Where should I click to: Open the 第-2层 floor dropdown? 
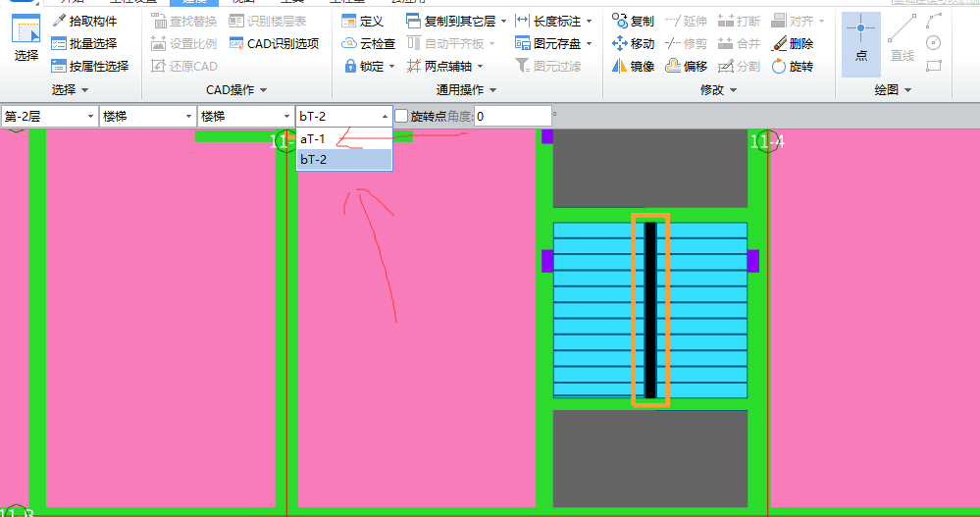(49, 117)
